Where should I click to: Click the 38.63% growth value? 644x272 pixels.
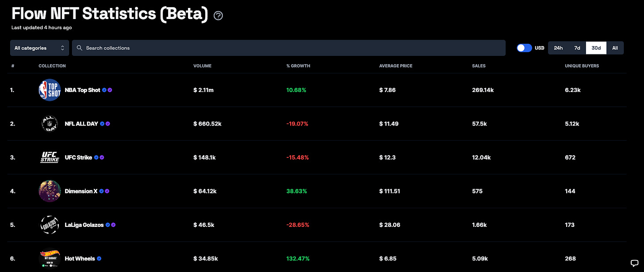tap(296, 191)
